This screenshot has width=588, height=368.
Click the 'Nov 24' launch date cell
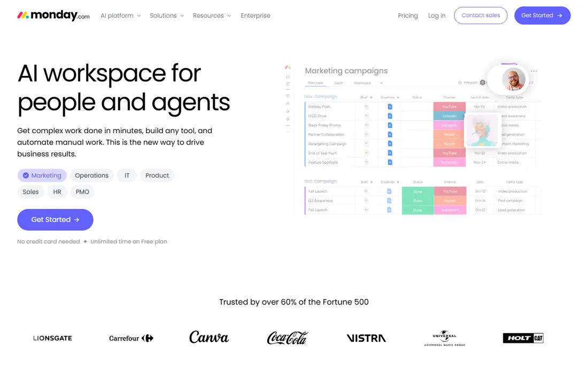(x=479, y=163)
